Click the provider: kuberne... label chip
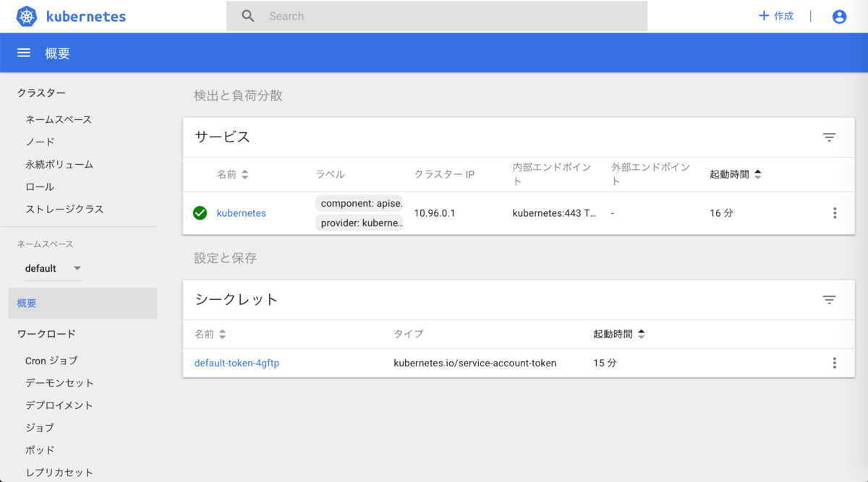The height and width of the screenshot is (482, 868). click(x=359, y=223)
